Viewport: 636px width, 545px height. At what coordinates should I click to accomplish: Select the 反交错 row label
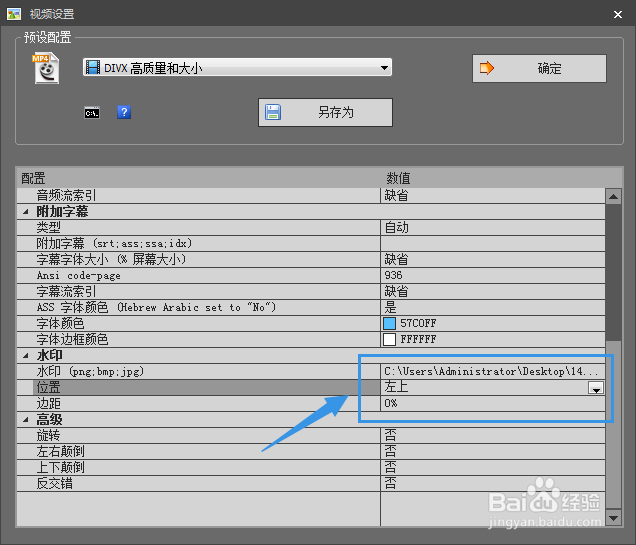click(x=54, y=483)
